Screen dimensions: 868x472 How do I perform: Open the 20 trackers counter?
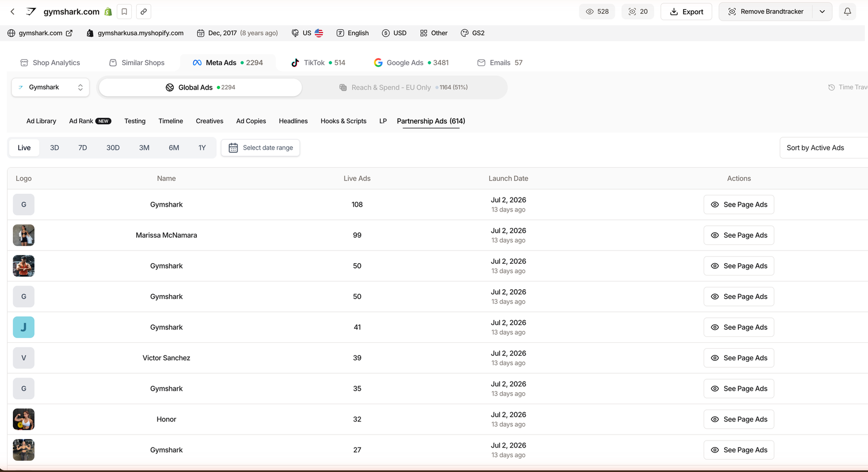pyautogui.click(x=638, y=11)
